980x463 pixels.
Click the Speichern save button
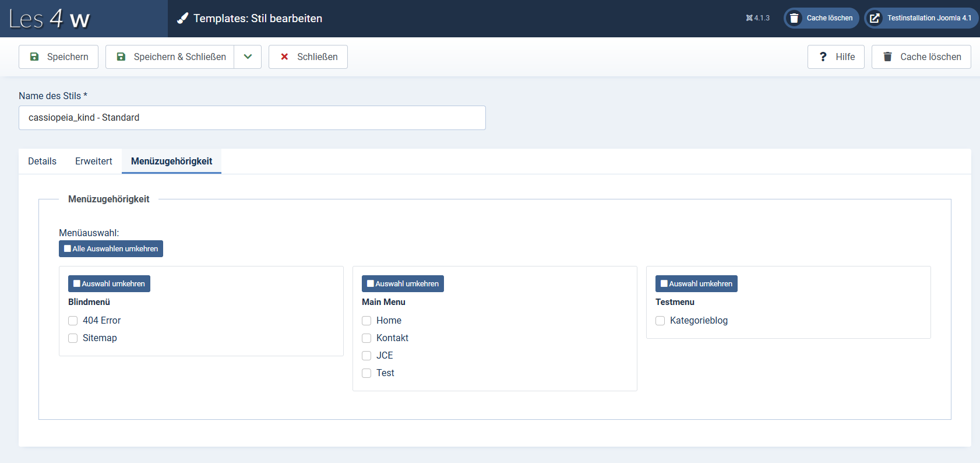point(58,57)
